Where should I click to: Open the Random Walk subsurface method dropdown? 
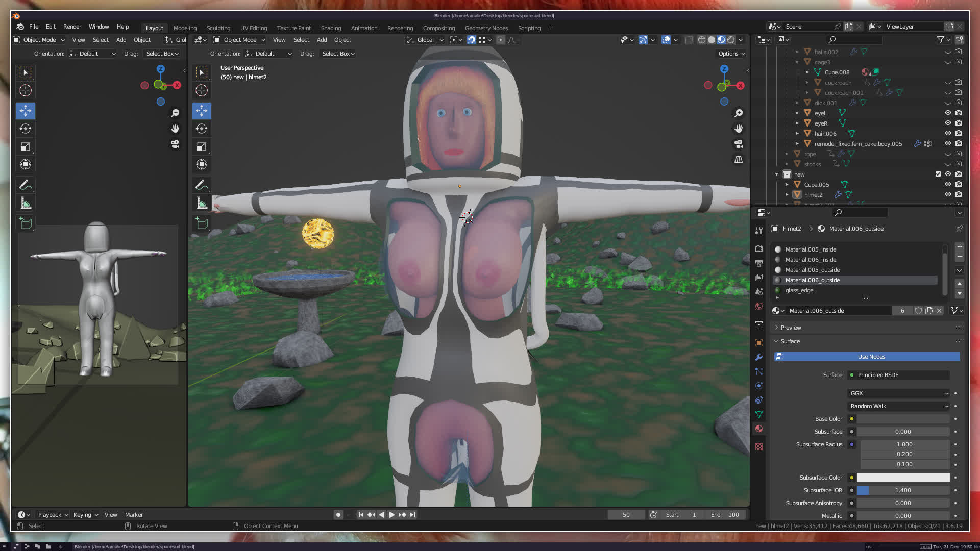coord(898,406)
